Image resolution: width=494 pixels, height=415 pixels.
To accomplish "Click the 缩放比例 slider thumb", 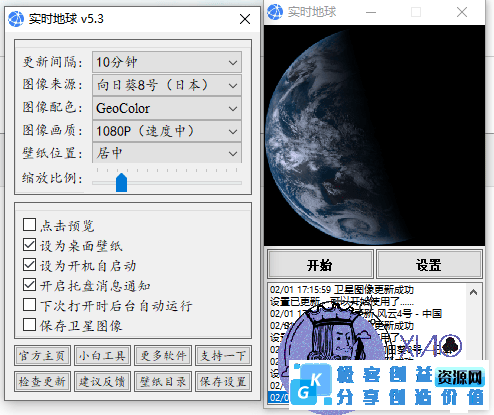I will (121, 183).
